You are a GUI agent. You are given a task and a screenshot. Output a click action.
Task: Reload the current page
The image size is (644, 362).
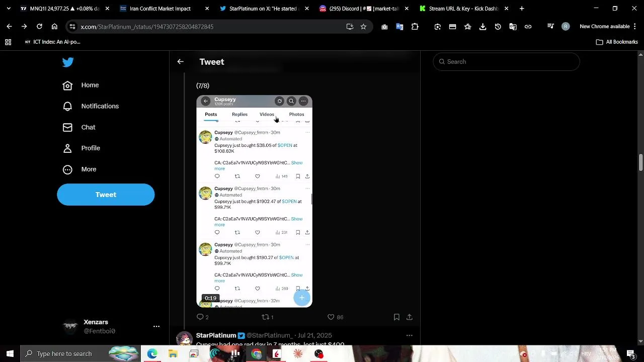(39, 27)
